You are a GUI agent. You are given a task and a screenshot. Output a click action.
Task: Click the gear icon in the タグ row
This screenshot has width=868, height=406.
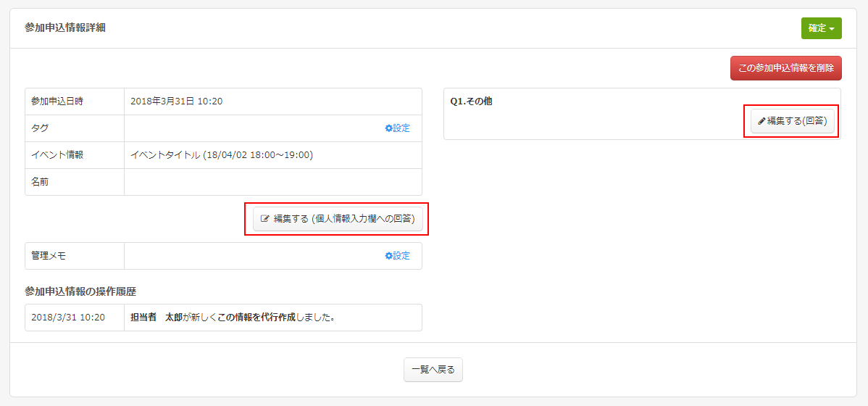(x=388, y=128)
